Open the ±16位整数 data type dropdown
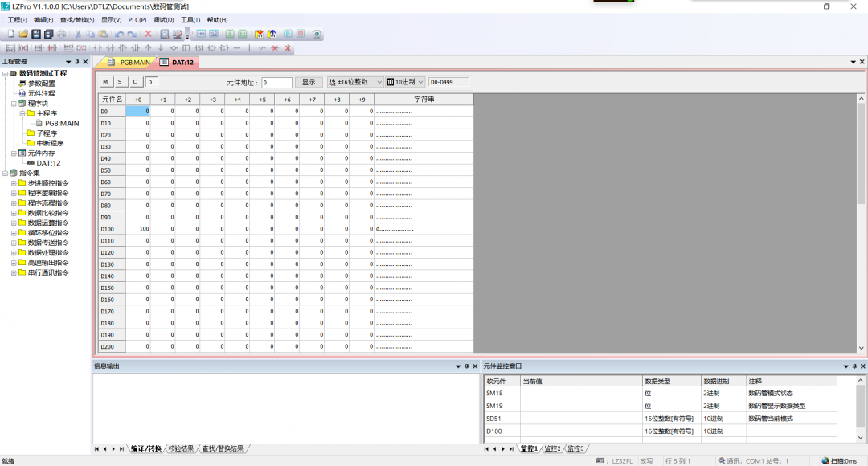 click(354, 82)
